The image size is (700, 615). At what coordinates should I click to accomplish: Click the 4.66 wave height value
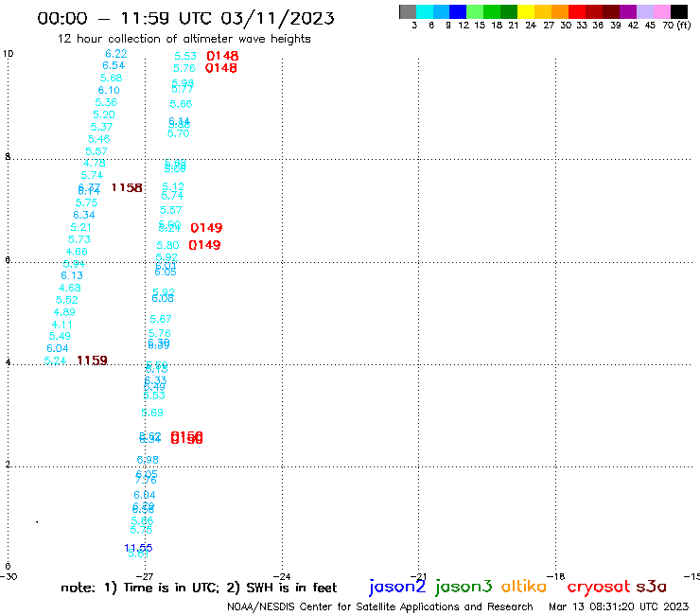point(77,252)
